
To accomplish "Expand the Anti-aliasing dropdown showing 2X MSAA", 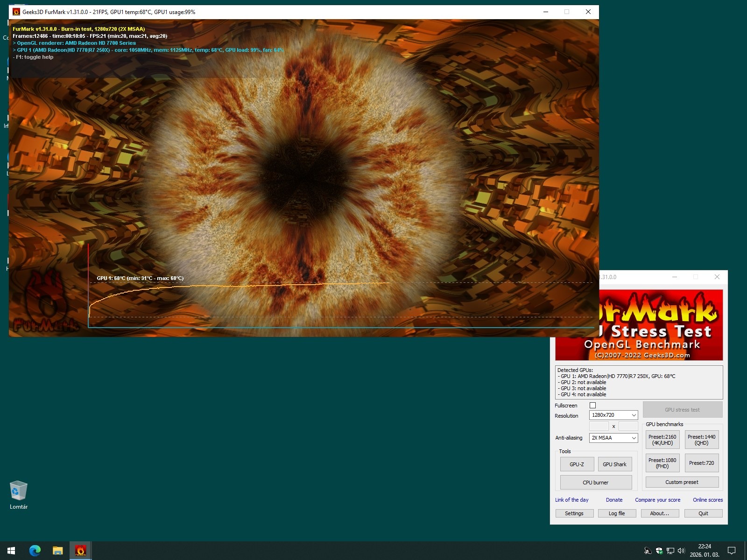I will tap(613, 438).
